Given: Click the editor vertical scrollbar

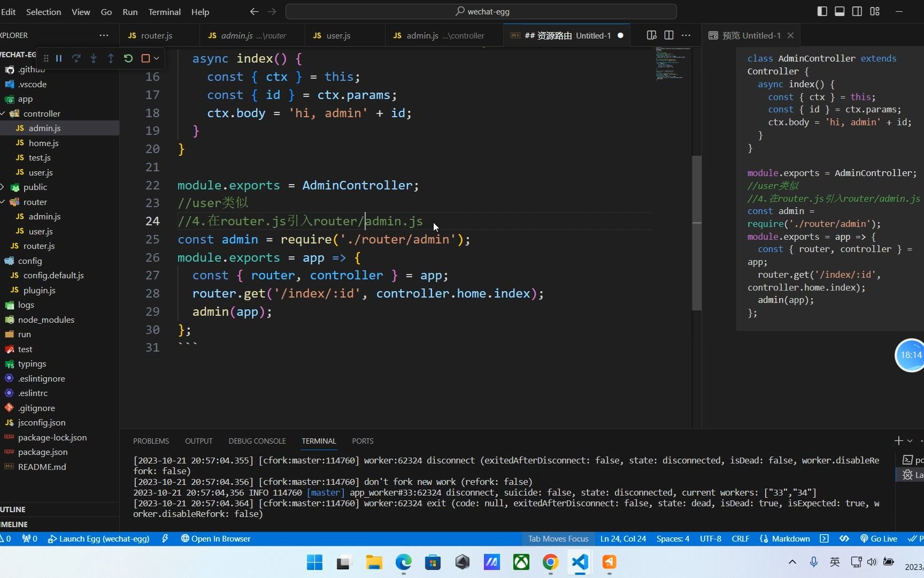Looking at the screenshot, I should click(697, 233).
